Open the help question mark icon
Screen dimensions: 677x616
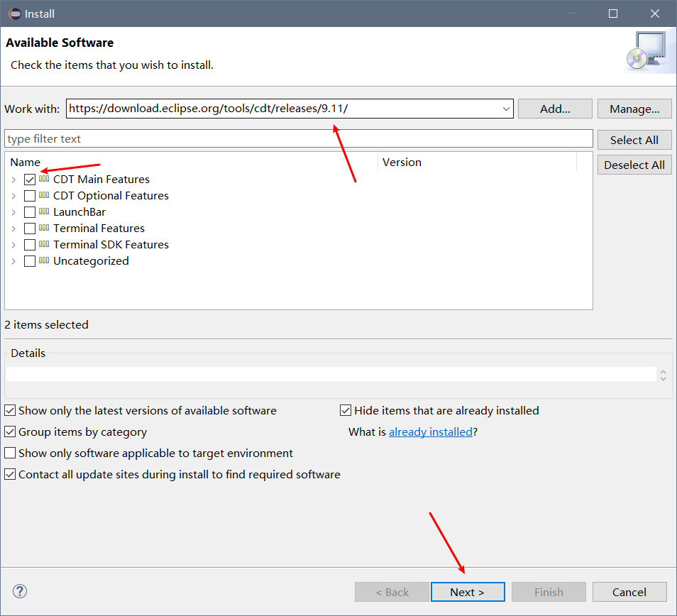(x=20, y=591)
